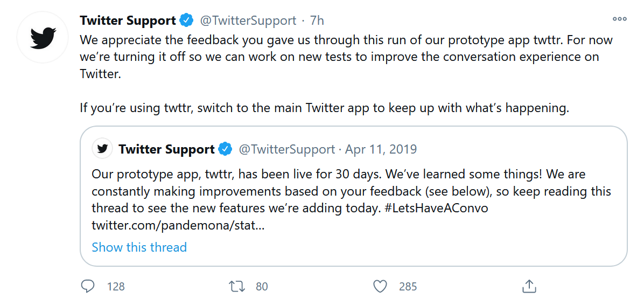Click the reply speech bubble icon

[x=88, y=286]
